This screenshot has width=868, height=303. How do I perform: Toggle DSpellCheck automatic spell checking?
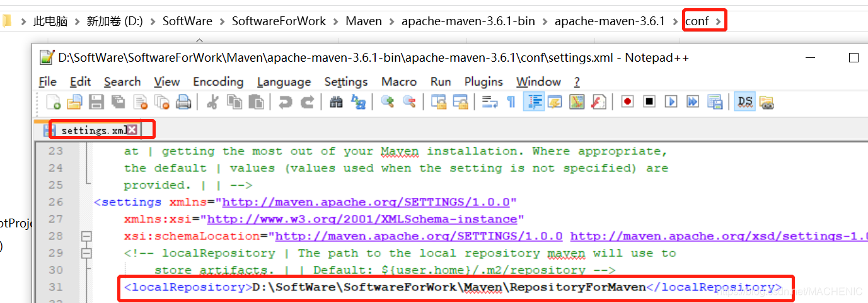pos(745,102)
